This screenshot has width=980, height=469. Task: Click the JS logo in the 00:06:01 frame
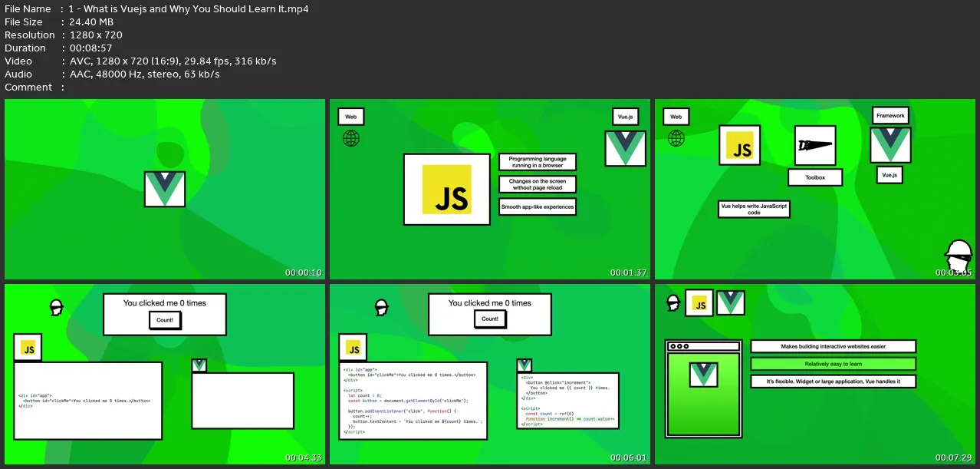(354, 348)
